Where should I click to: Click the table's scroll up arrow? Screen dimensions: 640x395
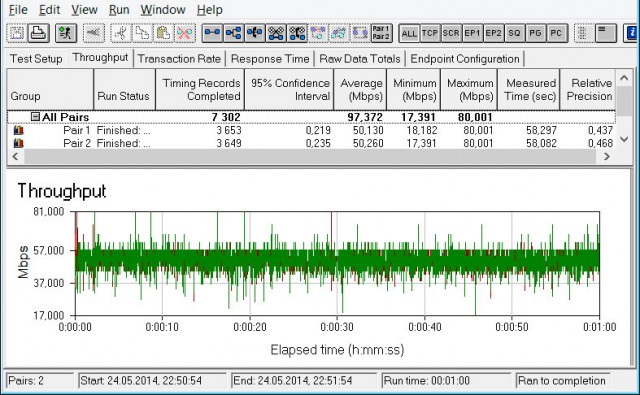tap(624, 78)
